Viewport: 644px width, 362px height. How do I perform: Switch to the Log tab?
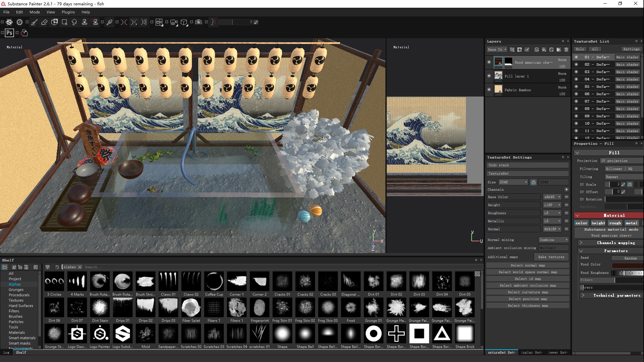[x=6, y=352]
